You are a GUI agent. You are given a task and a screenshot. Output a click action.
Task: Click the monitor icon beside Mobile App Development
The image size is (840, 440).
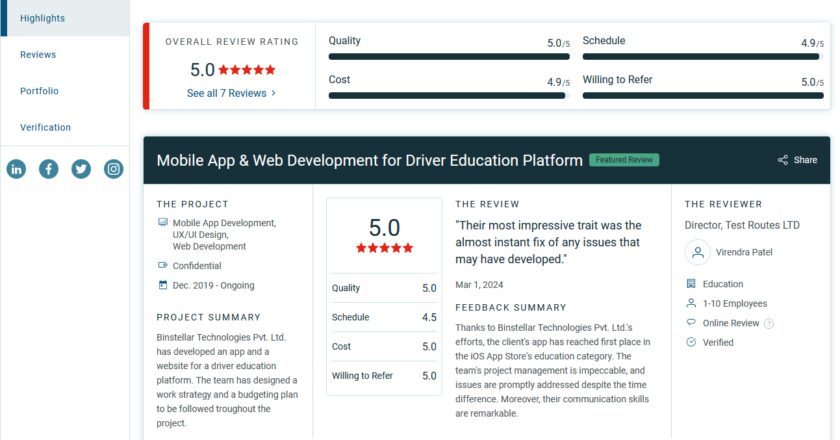click(x=163, y=222)
